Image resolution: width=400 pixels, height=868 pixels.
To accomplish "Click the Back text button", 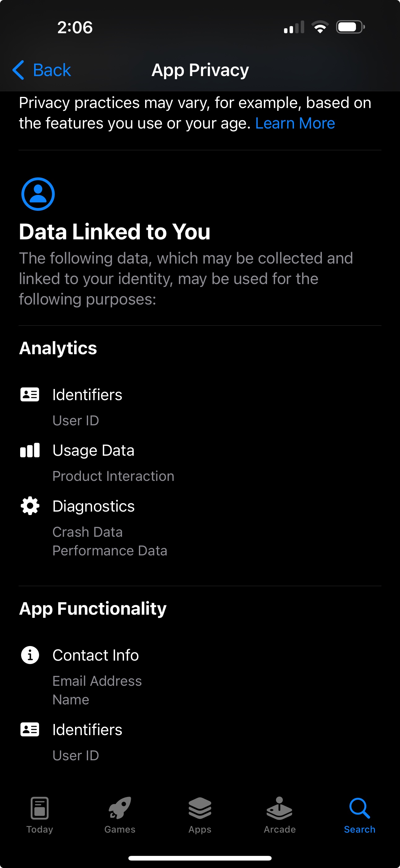I will click(52, 70).
